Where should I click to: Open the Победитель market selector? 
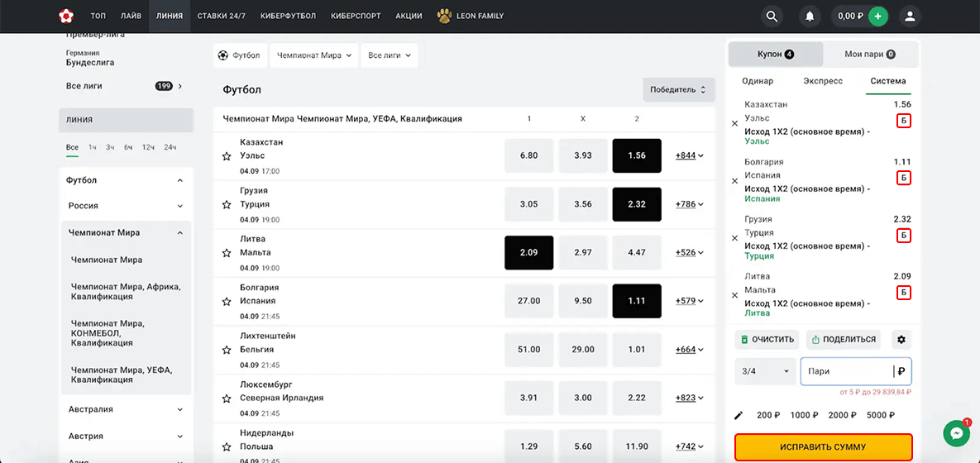(679, 89)
